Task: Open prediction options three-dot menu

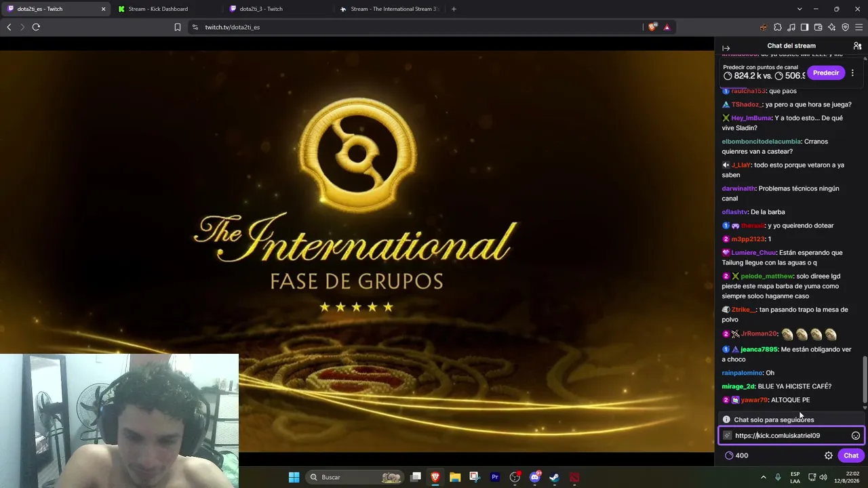Action: [x=853, y=73]
